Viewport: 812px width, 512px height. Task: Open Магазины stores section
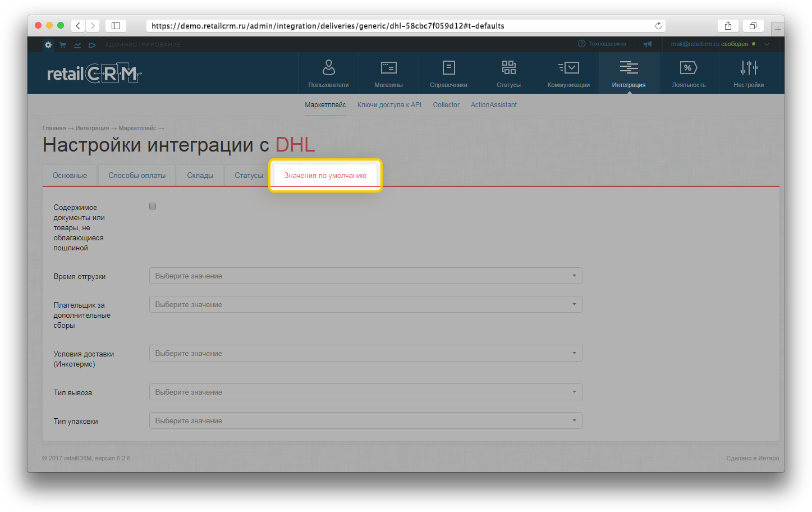(x=388, y=74)
